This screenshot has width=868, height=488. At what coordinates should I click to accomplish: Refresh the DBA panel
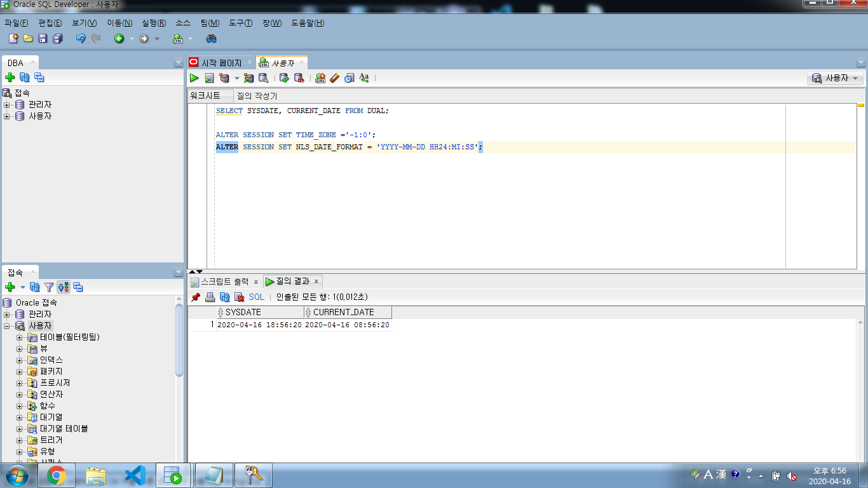(x=25, y=78)
